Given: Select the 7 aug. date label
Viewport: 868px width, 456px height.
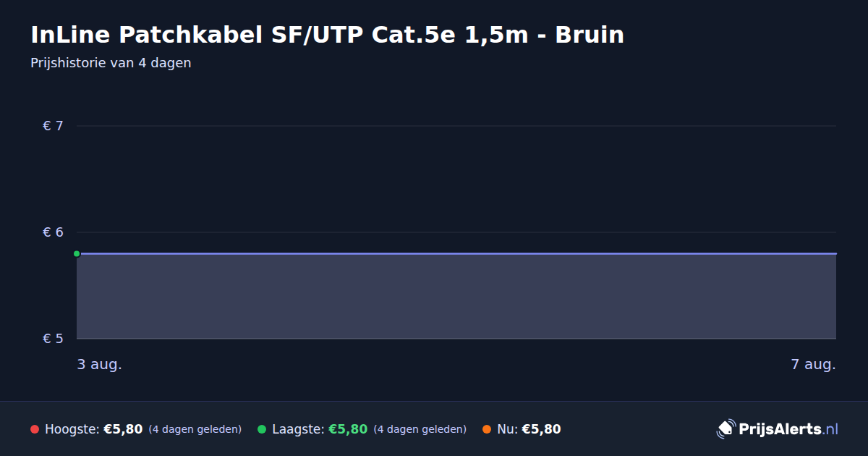Looking at the screenshot, I should [813, 365].
